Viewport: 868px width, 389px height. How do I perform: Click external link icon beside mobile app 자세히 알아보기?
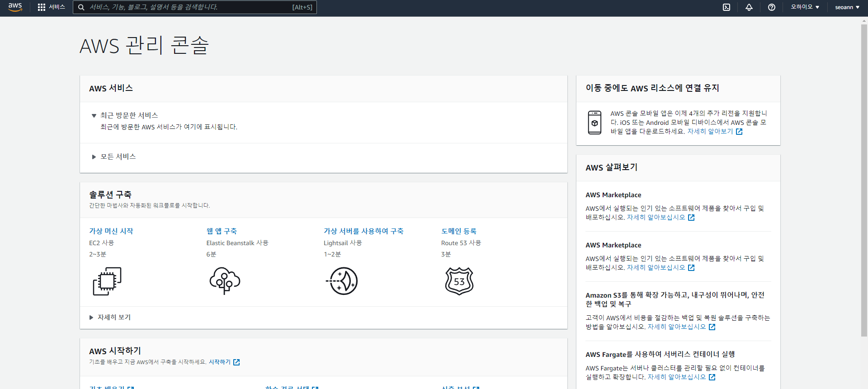tap(739, 132)
